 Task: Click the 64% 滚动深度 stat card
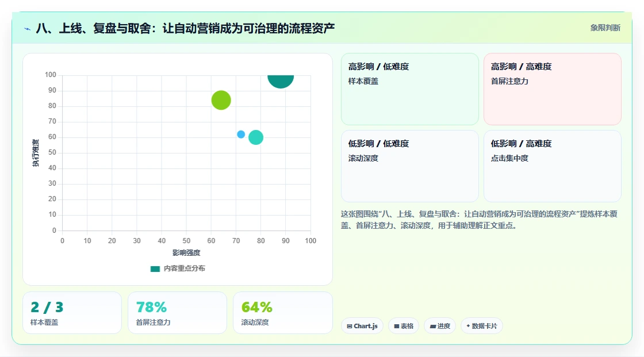(x=282, y=313)
